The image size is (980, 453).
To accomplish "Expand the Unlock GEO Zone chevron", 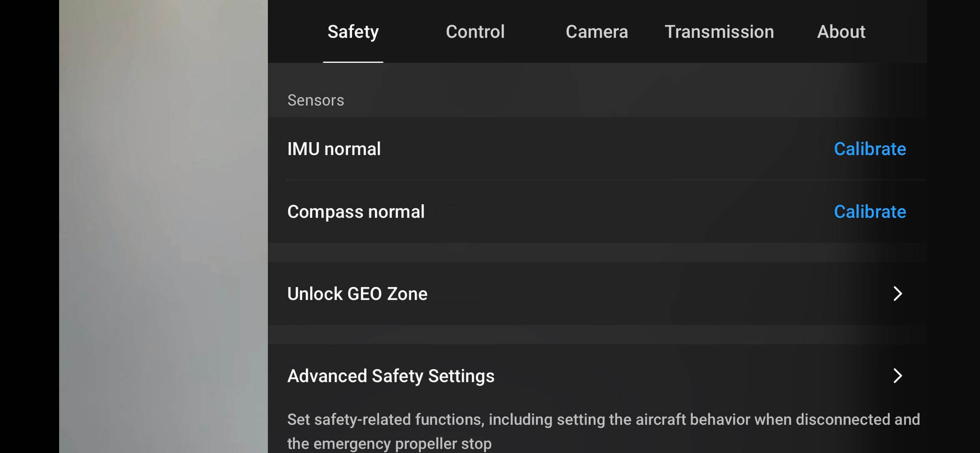I will [x=897, y=294].
